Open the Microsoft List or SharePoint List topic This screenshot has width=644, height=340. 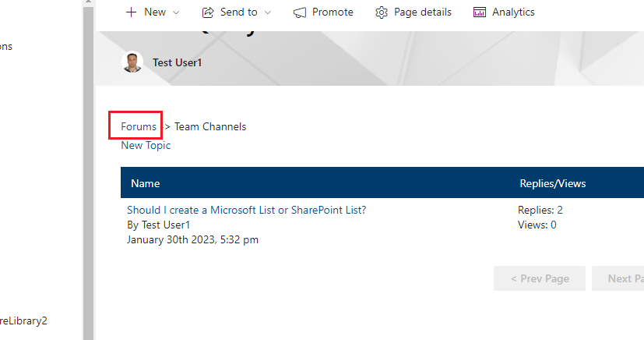246,210
